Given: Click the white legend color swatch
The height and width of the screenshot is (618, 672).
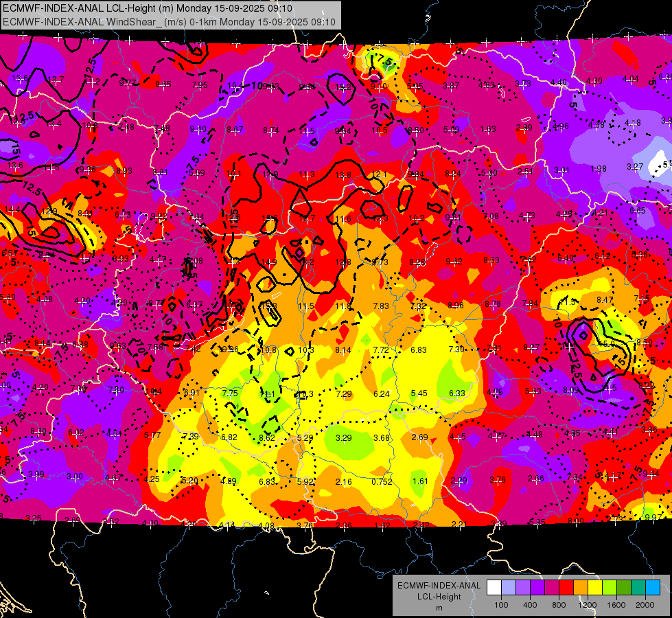Looking at the screenshot, I should pyautogui.click(x=494, y=588).
